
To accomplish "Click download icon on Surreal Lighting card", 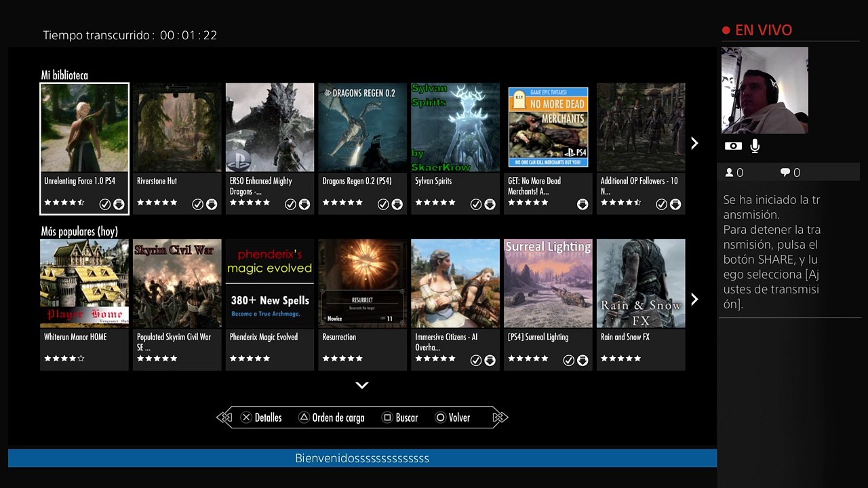I will 583,360.
